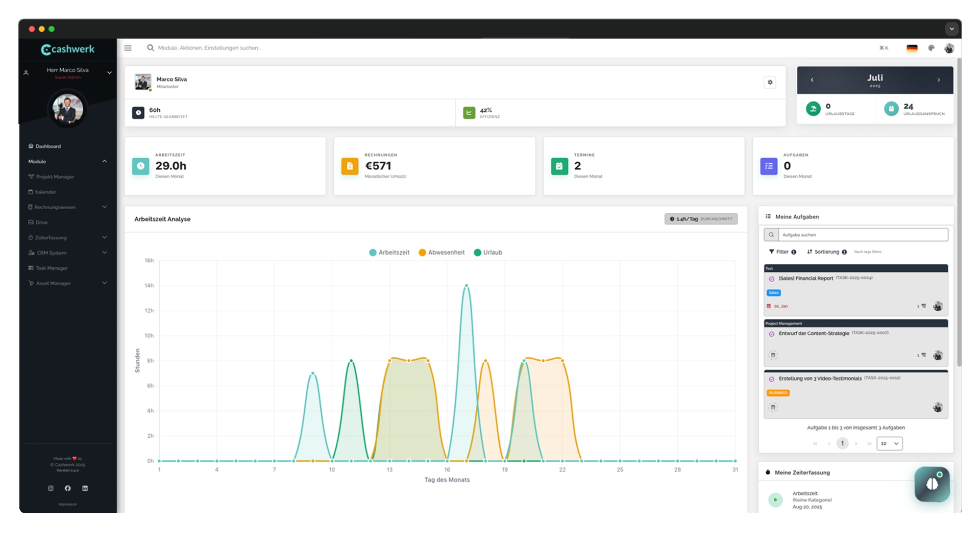Go to the next month in the calendar
Image resolution: width=980 pixels, height=551 pixels.
[x=938, y=80]
